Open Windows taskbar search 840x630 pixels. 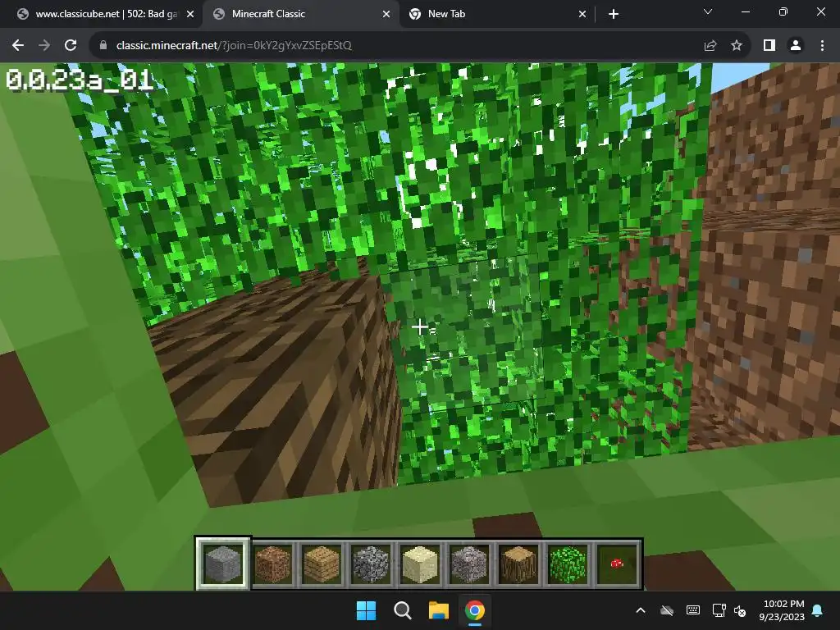402,610
